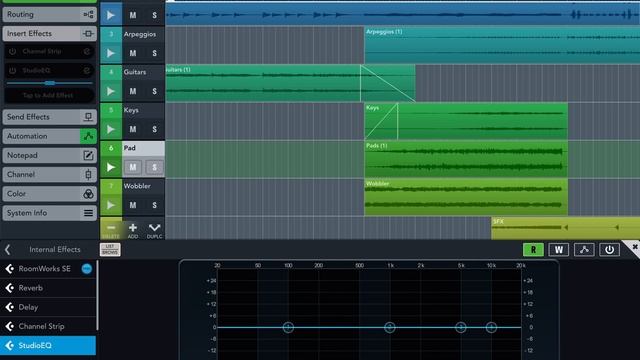Select the Arpeggios track name
The height and width of the screenshot is (360, 640).
[140, 34]
